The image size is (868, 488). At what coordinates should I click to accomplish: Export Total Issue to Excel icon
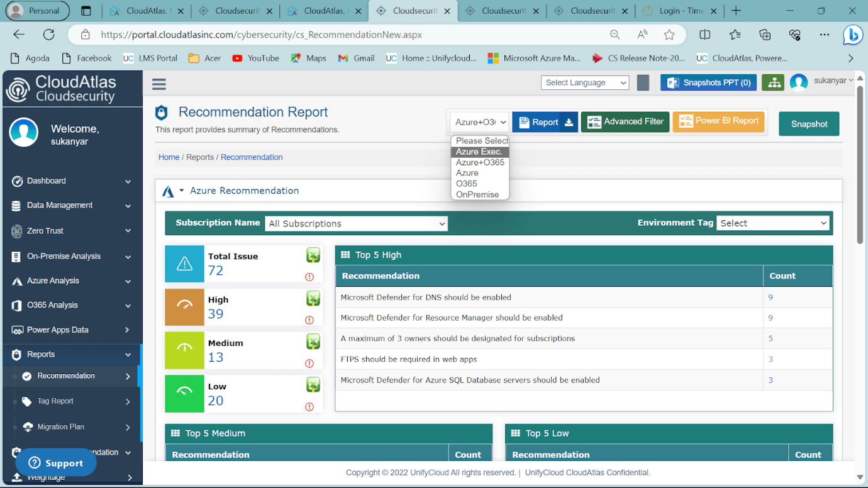[313, 255]
